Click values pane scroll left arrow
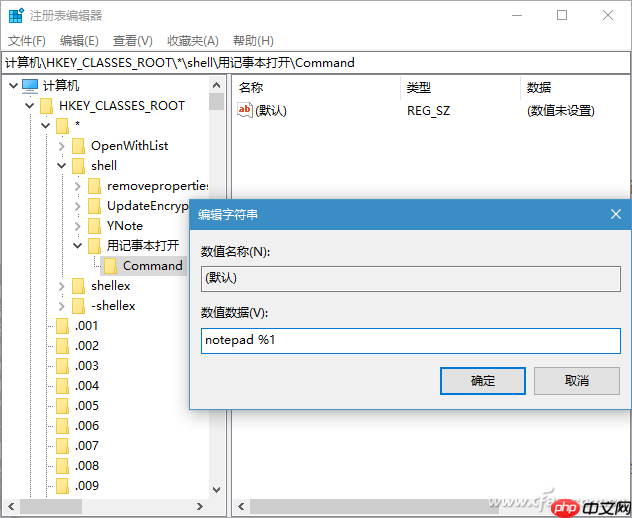Viewport: 632px width, 518px height. (241, 506)
